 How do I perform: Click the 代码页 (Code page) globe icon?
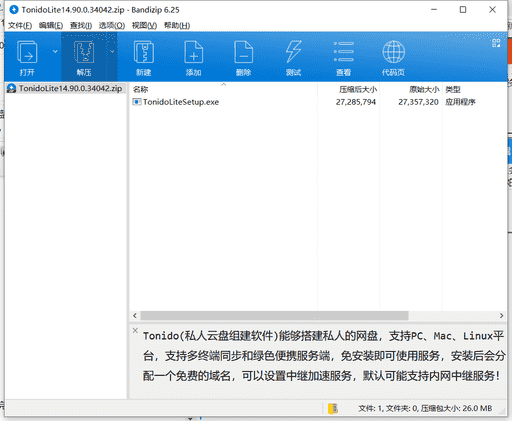coord(393,52)
